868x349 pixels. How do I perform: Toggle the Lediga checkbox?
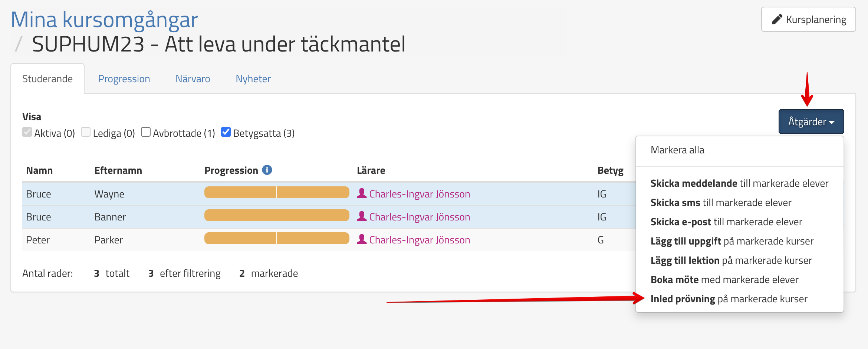pos(86,132)
